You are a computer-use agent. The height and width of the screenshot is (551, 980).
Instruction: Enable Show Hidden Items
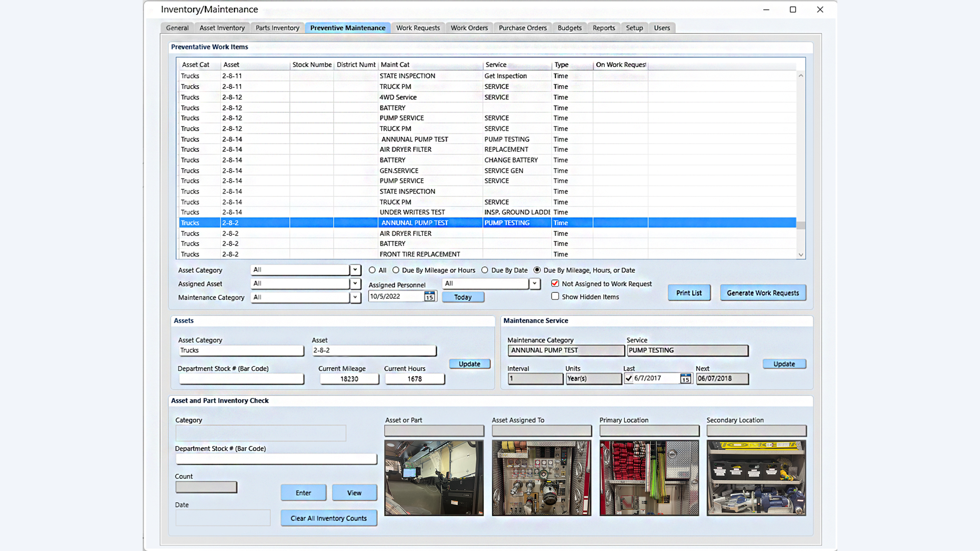555,296
